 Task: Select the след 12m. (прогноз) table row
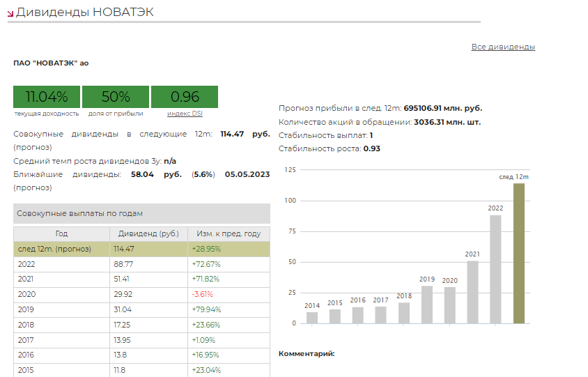(141, 249)
